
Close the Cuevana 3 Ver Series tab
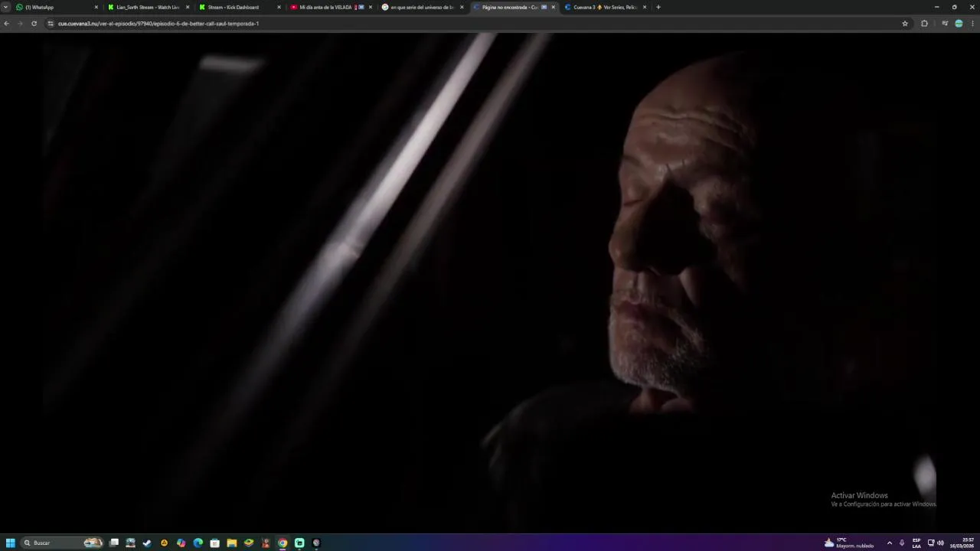645,7
